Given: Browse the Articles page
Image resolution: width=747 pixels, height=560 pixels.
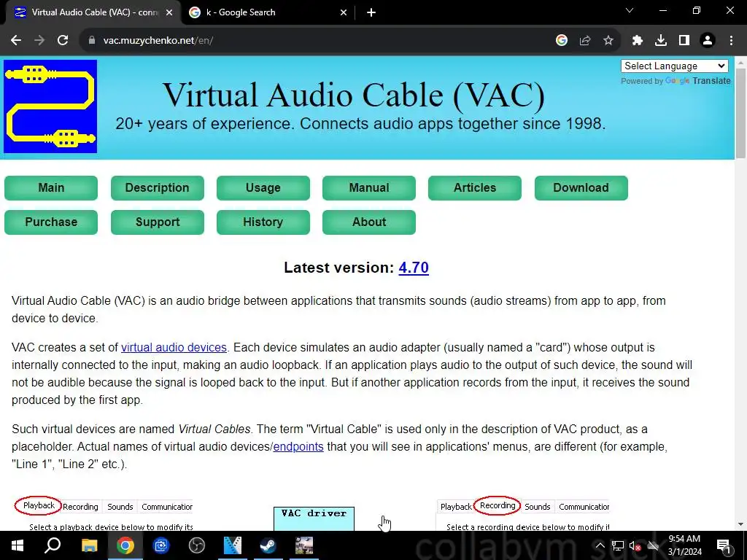Looking at the screenshot, I should point(474,188).
